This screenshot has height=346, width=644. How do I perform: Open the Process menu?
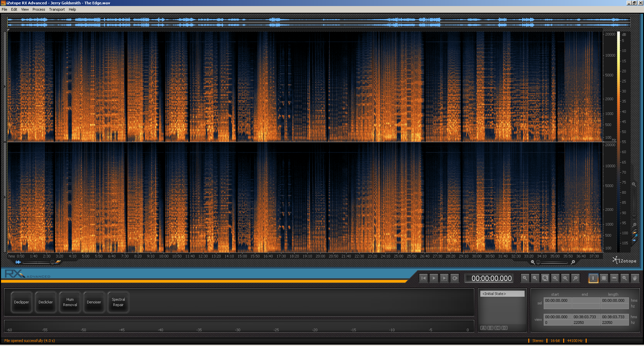point(39,9)
